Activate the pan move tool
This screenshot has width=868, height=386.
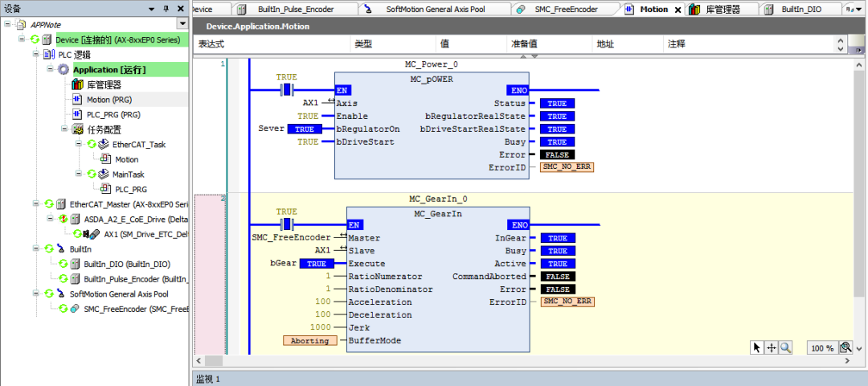771,347
